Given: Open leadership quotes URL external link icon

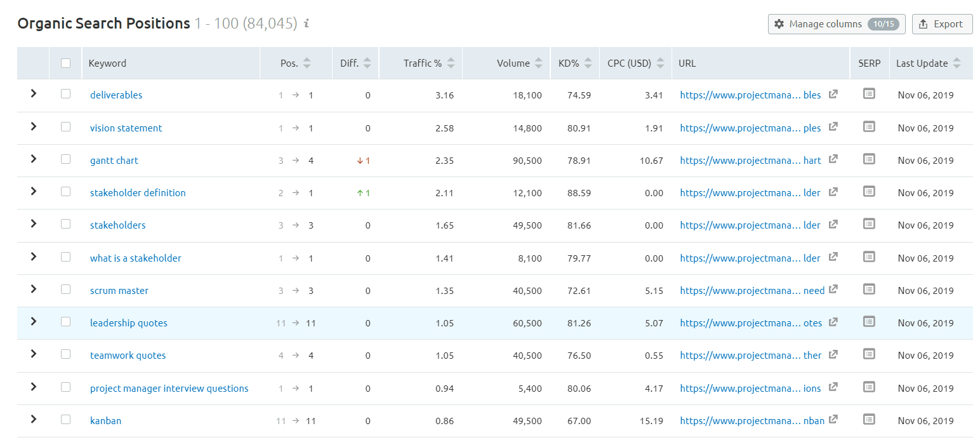Looking at the screenshot, I should click(833, 322).
